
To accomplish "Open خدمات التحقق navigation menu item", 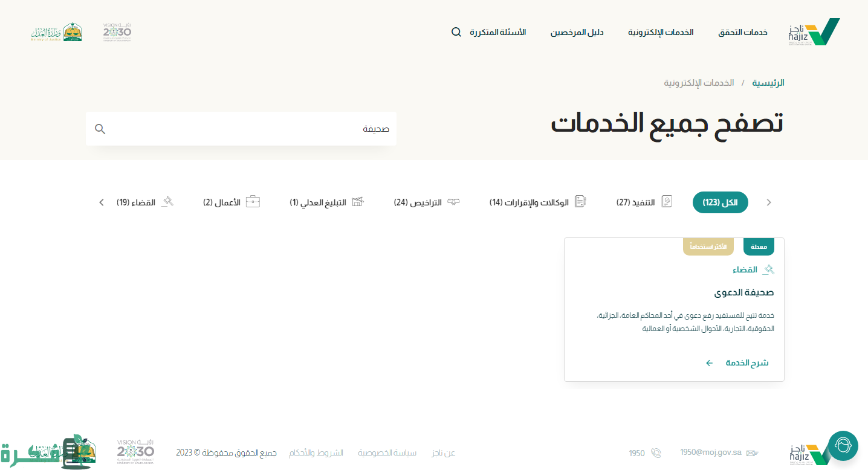I will (742, 32).
